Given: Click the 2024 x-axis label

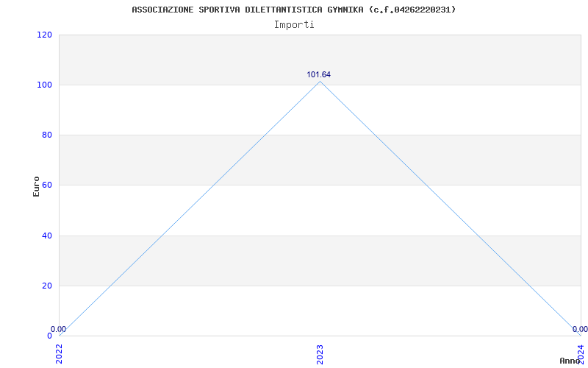Looking at the screenshot, I should (x=581, y=354).
